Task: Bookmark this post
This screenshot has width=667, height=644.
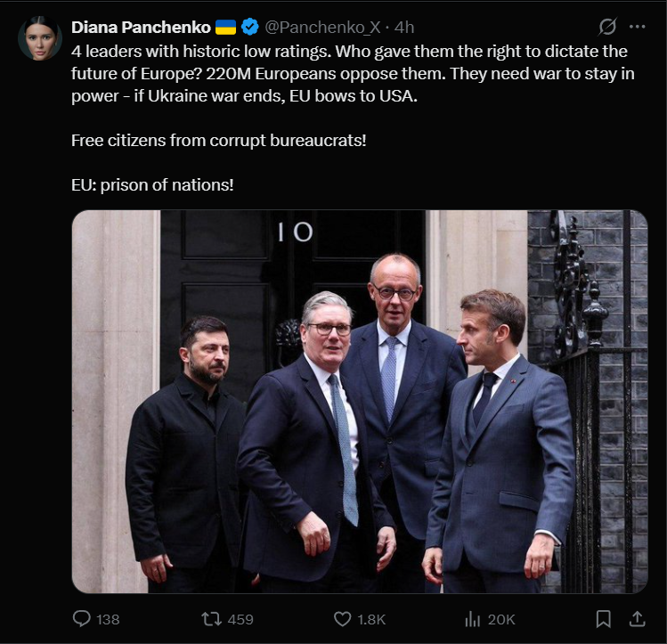Action: [603, 618]
